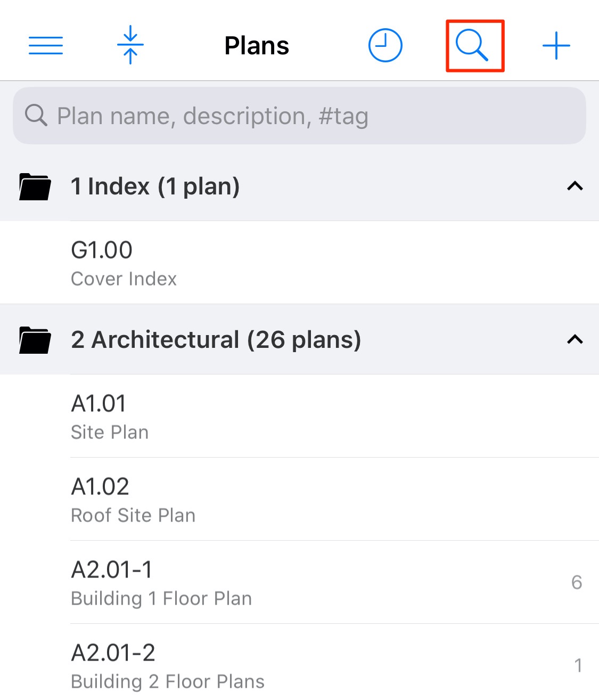The image size is (599, 700).
Task: Tap the 2 Architectural (26 plans) header
Action: coord(216,340)
